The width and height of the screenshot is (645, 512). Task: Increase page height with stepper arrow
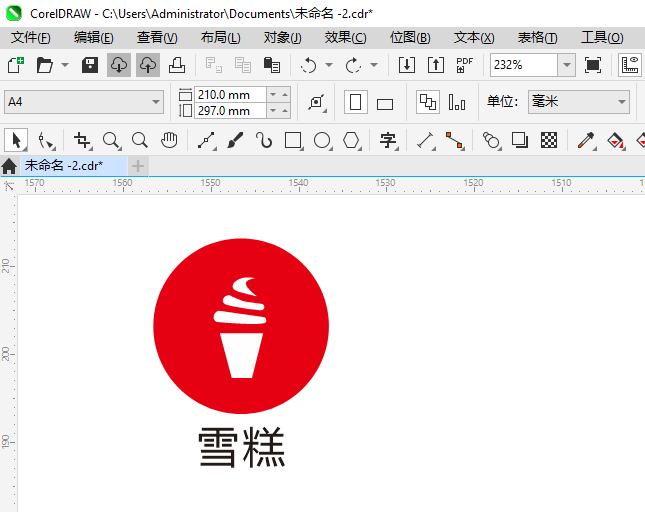click(x=285, y=111)
